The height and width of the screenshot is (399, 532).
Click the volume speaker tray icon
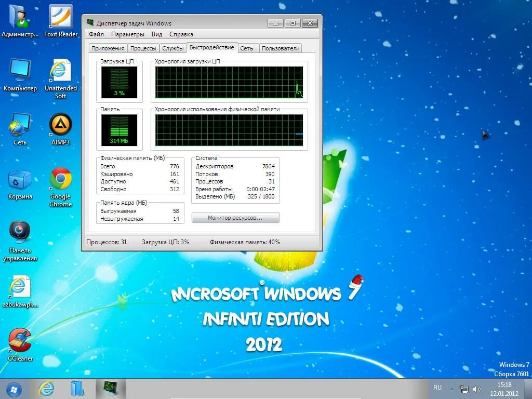477,389
